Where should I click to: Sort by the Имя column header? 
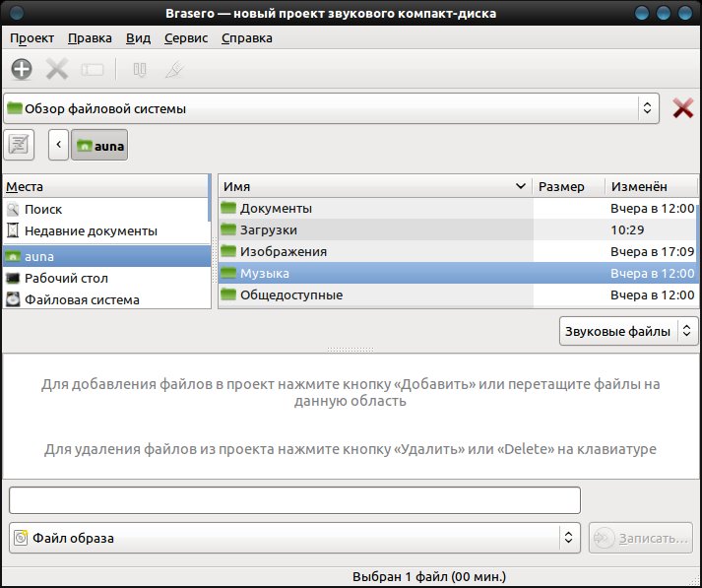tap(375, 186)
